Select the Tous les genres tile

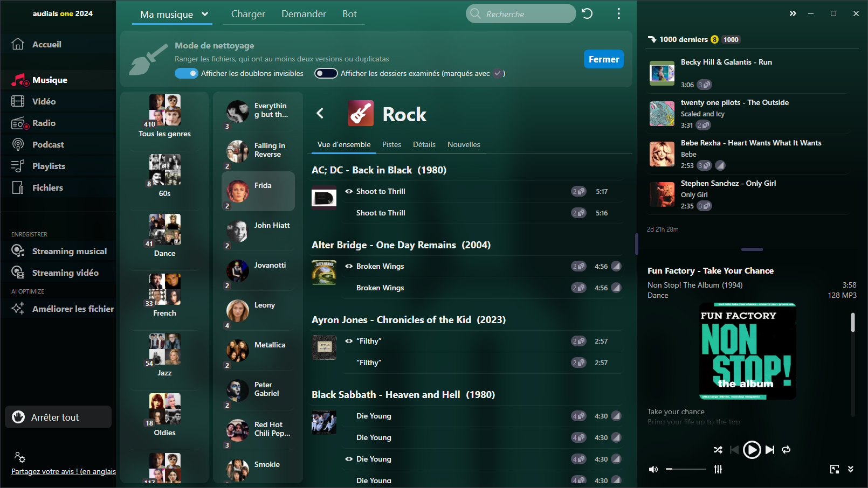coord(164,116)
